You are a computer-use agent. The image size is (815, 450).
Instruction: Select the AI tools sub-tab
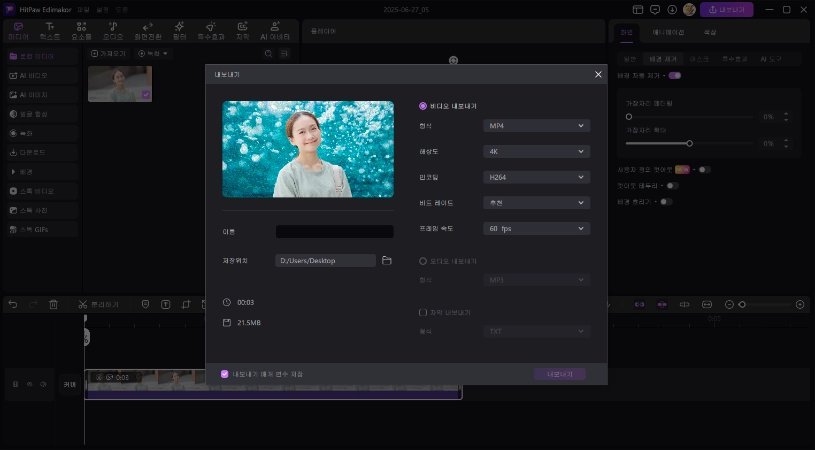coord(771,59)
